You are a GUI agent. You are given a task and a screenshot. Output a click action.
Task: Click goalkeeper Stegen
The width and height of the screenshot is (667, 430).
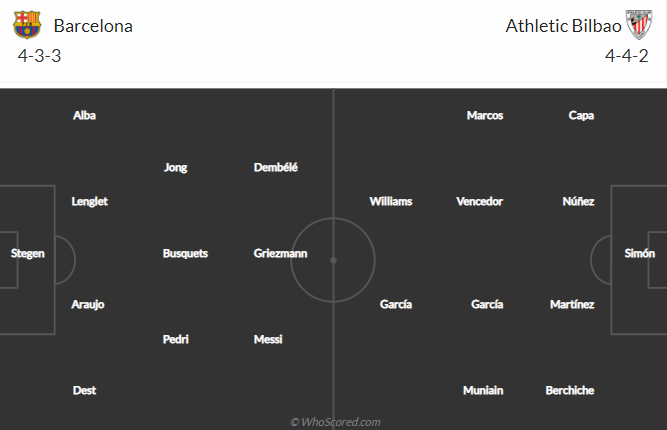[28, 254]
